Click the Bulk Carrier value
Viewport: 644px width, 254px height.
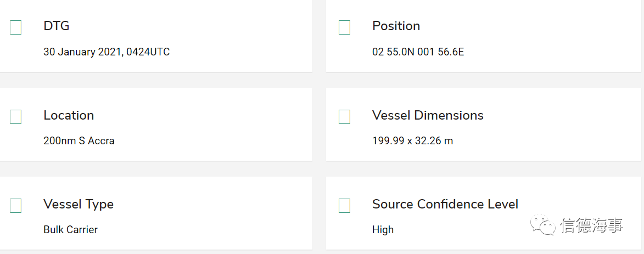71,230
